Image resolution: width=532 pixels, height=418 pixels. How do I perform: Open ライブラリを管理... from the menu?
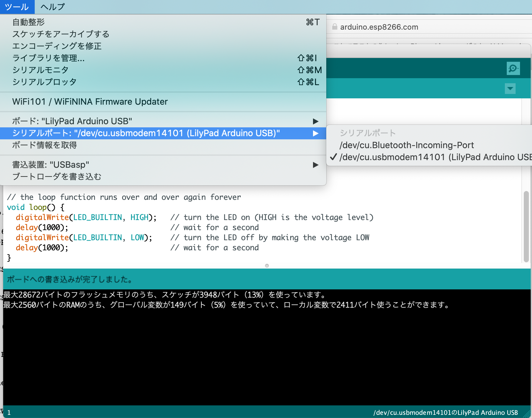click(163, 58)
